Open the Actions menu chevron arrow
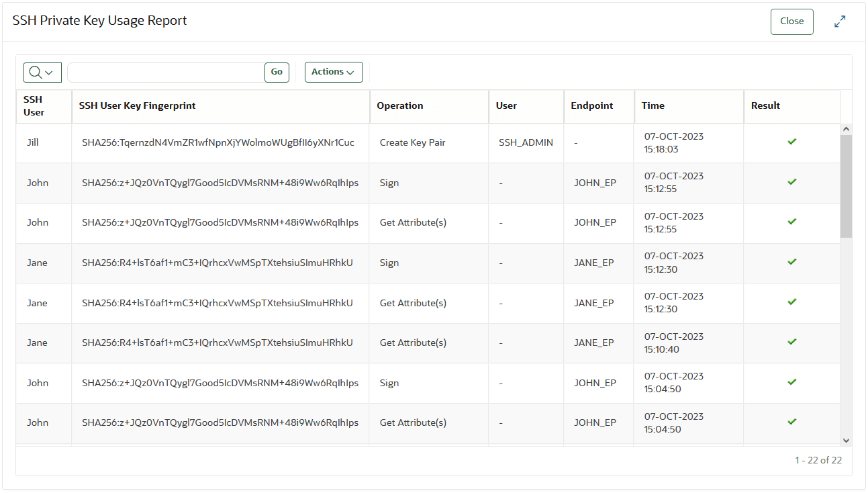 pyautogui.click(x=350, y=73)
